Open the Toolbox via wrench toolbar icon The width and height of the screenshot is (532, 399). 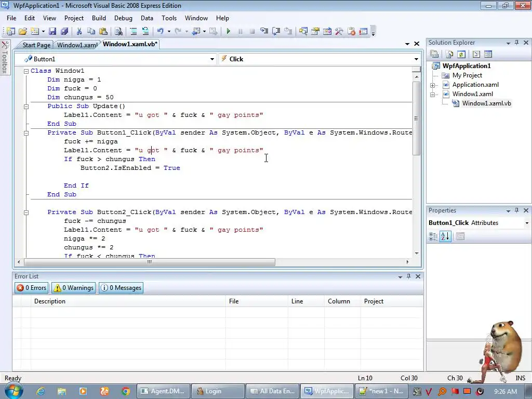[x=339, y=32]
